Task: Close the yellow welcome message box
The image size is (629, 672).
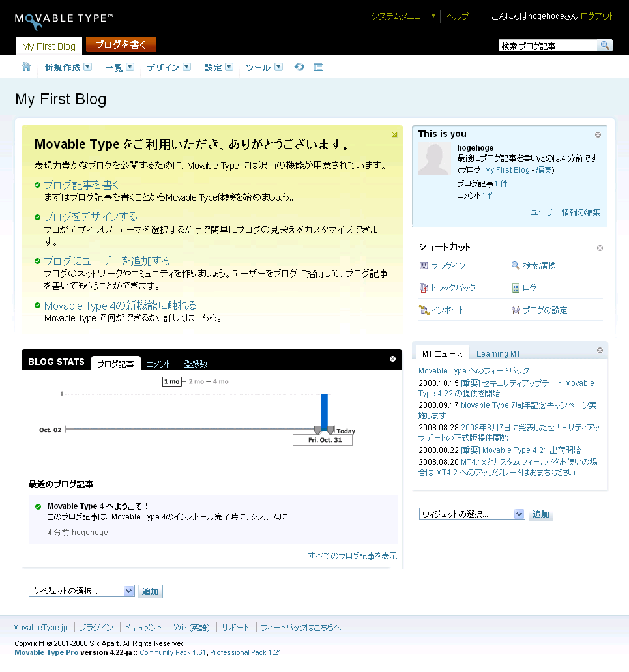Action: (x=394, y=134)
